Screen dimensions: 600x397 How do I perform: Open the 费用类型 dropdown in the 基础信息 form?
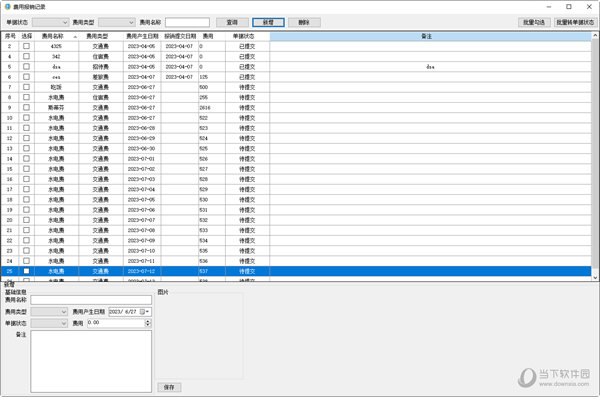49,312
